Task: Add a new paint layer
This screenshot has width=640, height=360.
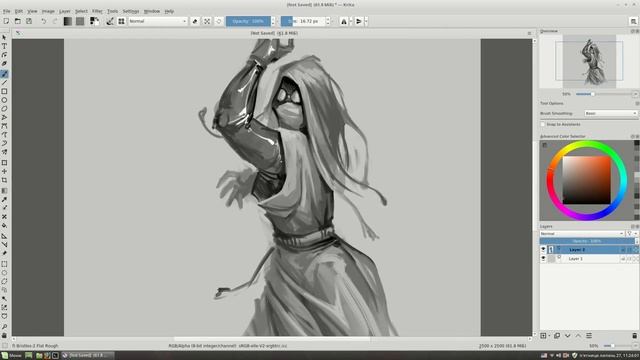Action: pyautogui.click(x=543, y=336)
